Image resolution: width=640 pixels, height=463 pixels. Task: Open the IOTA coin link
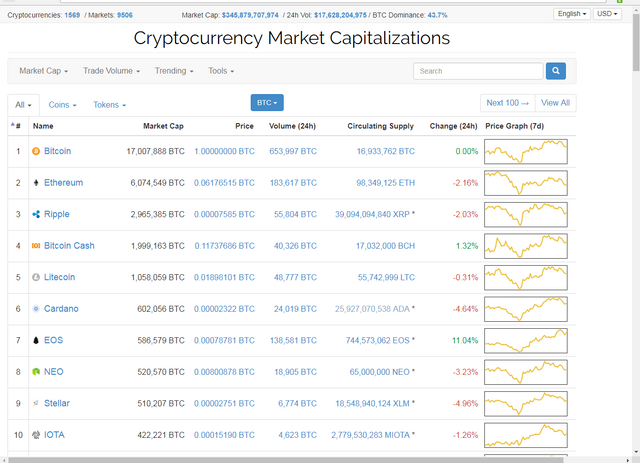pyautogui.click(x=54, y=435)
